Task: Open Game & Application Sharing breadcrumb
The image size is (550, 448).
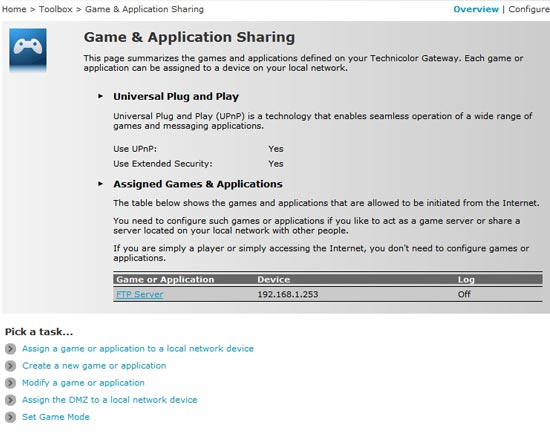Action: point(144,9)
